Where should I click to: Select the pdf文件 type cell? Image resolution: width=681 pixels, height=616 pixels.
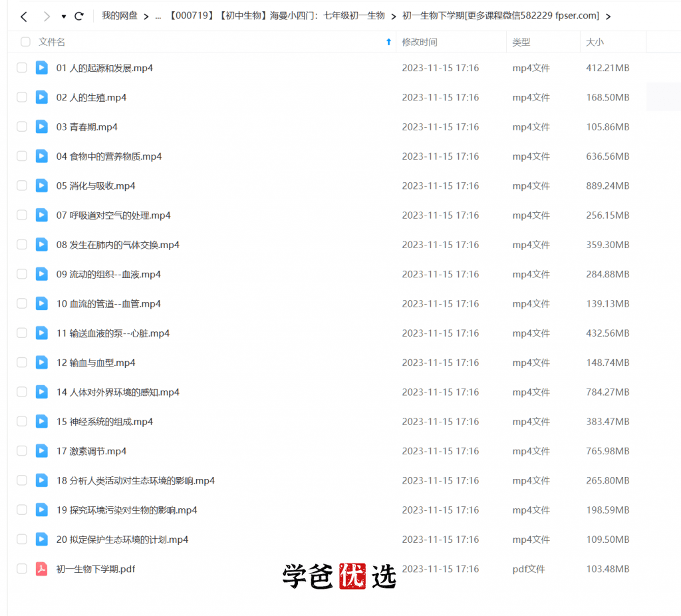point(529,569)
